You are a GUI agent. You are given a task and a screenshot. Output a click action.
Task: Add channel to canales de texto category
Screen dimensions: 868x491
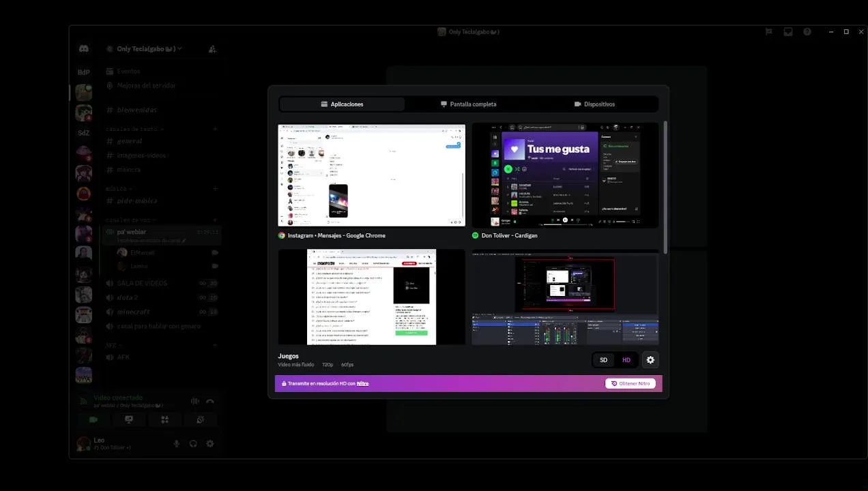pyautogui.click(x=215, y=129)
